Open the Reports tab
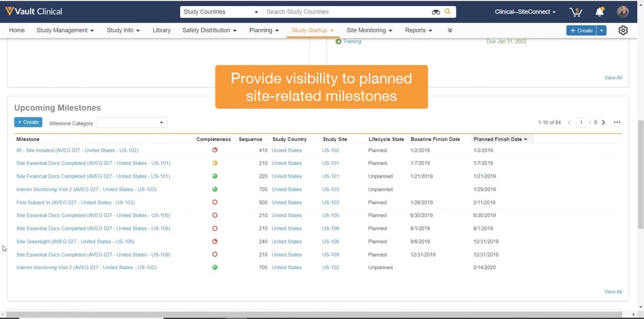 [x=419, y=30]
